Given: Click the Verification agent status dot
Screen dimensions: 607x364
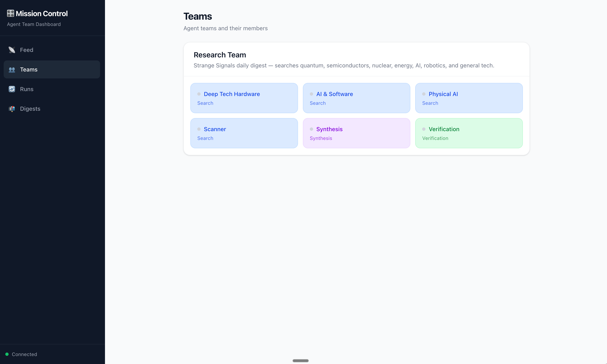Looking at the screenshot, I should click(x=424, y=129).
